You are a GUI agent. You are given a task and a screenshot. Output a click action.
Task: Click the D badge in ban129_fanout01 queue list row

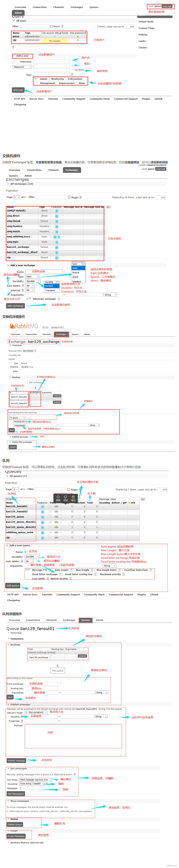tap(43, 507)
